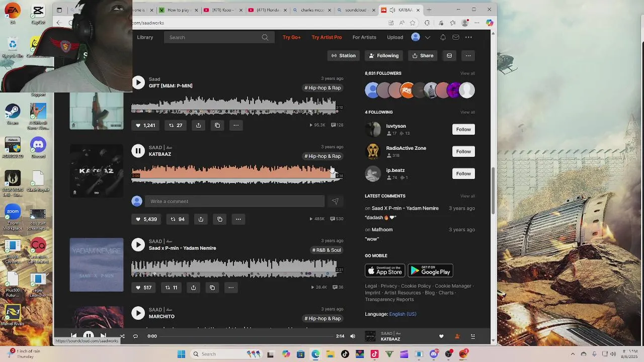Viewport: 644px width, 362px height.
Task: Repost Yadam Nemire with 11 reposts
Action: (171, 288)
